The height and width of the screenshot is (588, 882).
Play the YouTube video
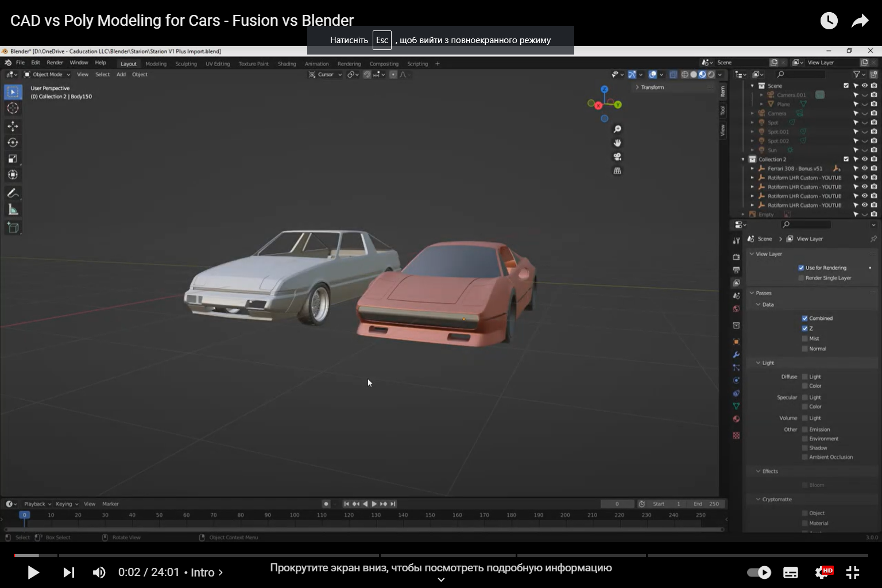[x=33, y=572]
